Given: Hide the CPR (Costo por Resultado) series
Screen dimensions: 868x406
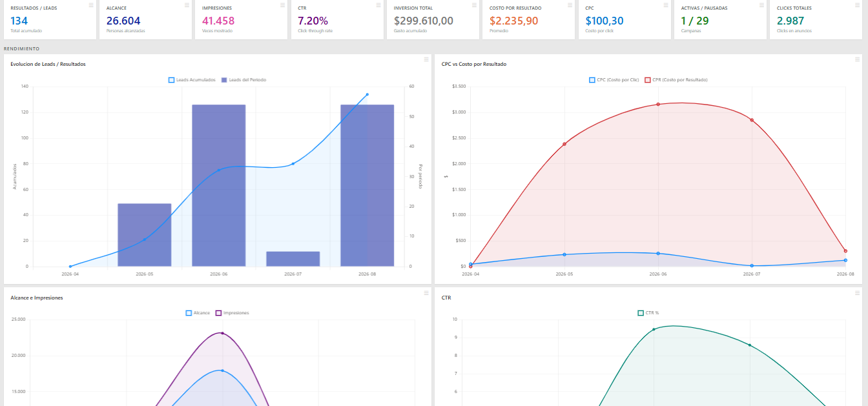Looking at the screenshot, I should (x=676, y=80).
